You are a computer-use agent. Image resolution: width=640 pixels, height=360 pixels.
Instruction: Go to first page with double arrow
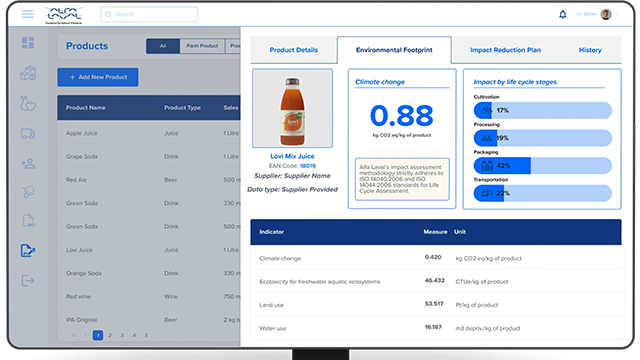click(74, 336)
